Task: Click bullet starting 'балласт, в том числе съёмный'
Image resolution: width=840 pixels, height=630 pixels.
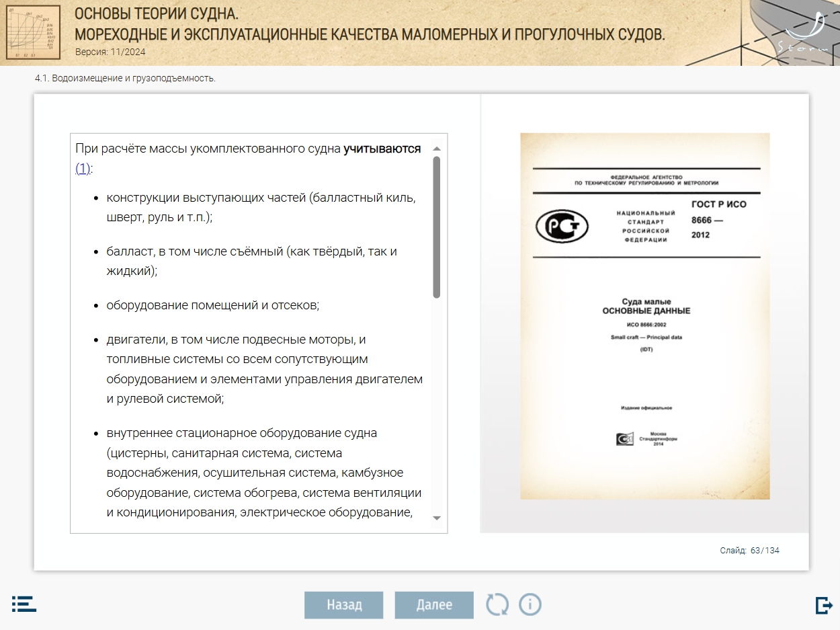Action: point(251,261)
